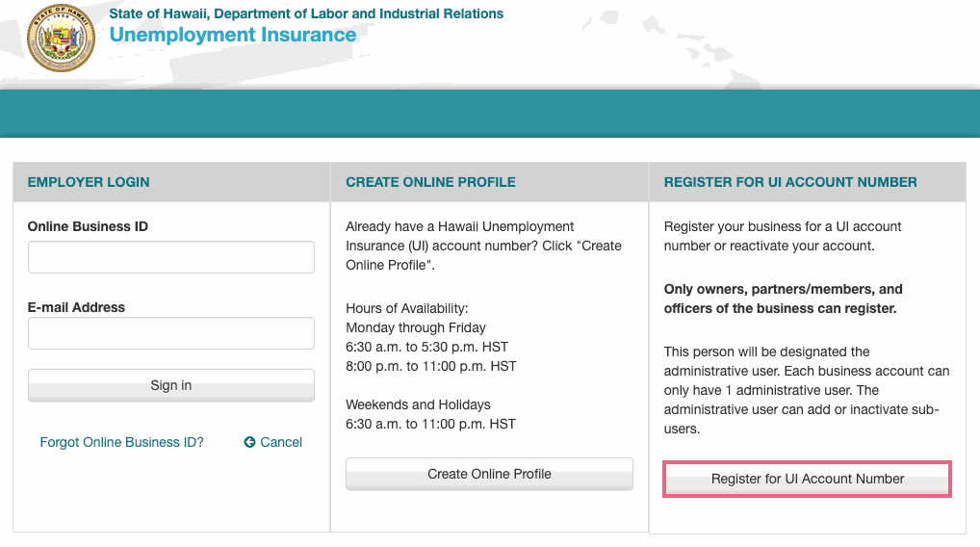Click the Department of Labor heading text
980x547 pixels.
pyautogui.click(x=306, y=13)
